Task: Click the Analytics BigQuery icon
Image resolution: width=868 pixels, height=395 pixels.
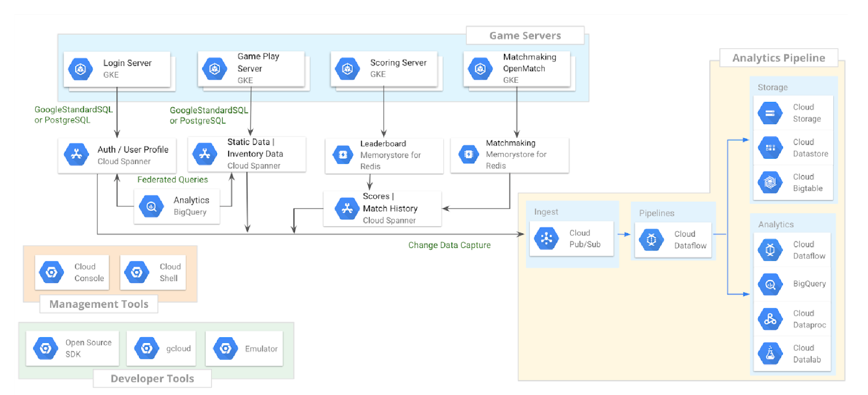Action: (x=152, y=207)
